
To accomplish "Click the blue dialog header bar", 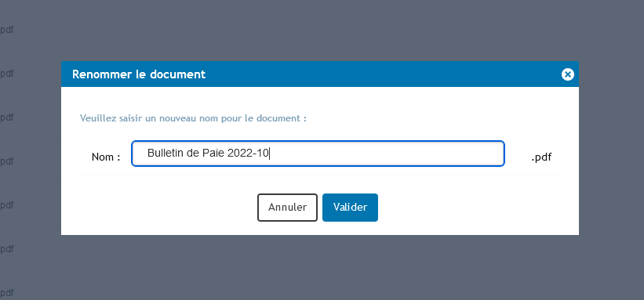I will tap(320, 74).
